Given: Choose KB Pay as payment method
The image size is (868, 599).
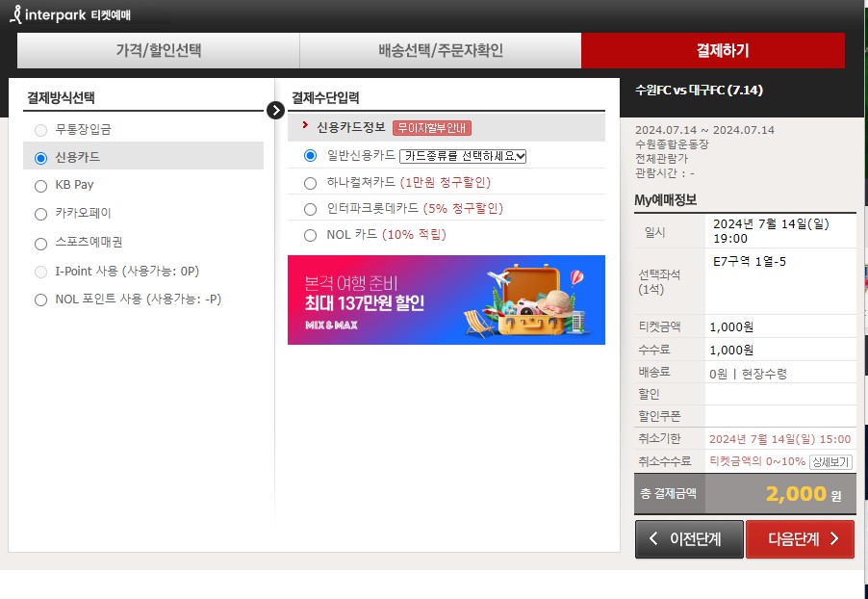Looking at the screenshot, I should (40, 185).
